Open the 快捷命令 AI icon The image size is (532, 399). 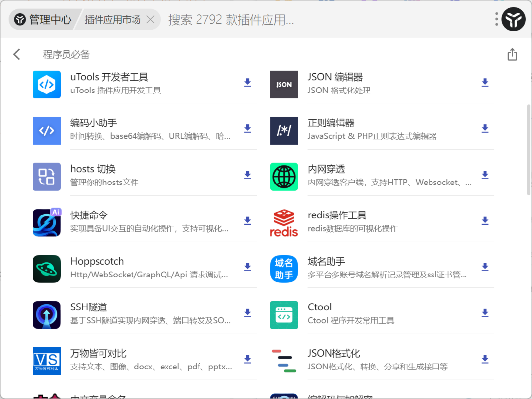tap(46, 222)
